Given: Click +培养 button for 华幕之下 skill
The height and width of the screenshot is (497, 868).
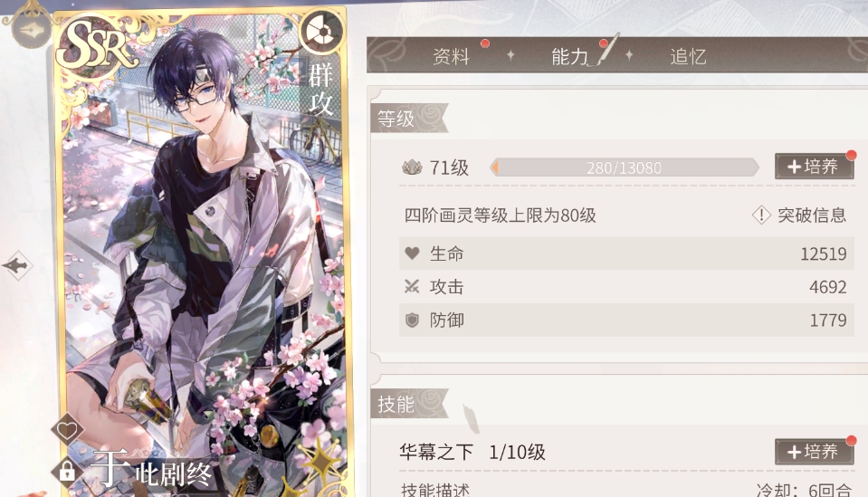Looking at the screenshot, I should (x=814, y=452).
